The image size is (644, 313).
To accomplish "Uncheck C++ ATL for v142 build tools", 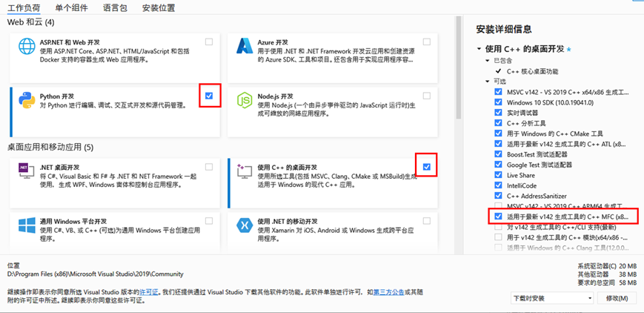I will pyautogui.click(x=498, y=144).
